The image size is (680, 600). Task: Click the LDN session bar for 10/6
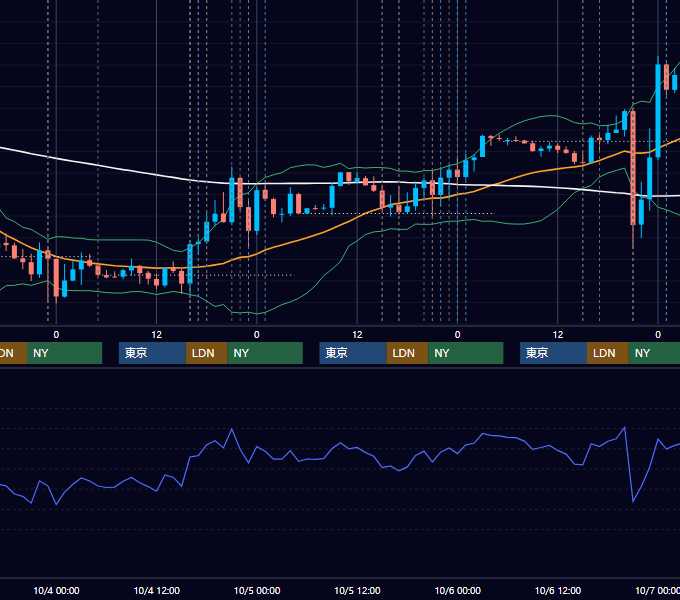click(x=608, y=353)
